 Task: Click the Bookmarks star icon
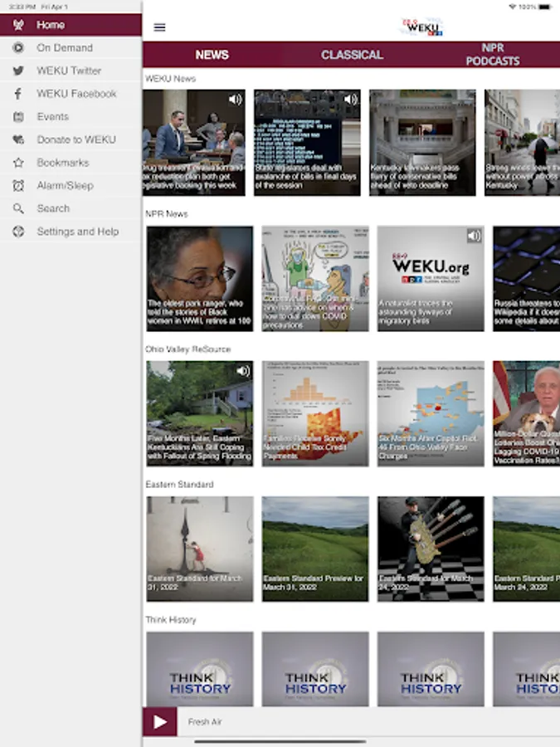tap(18, 163)
